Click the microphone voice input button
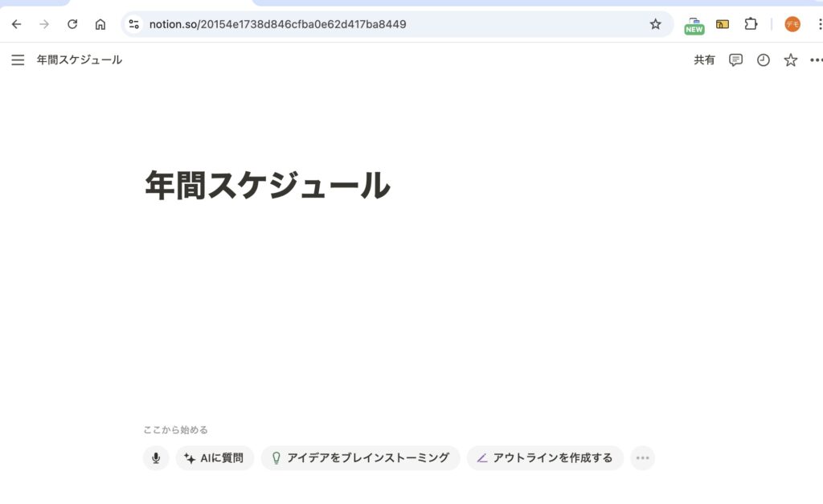The image size is (823, 504). (156, 458)
